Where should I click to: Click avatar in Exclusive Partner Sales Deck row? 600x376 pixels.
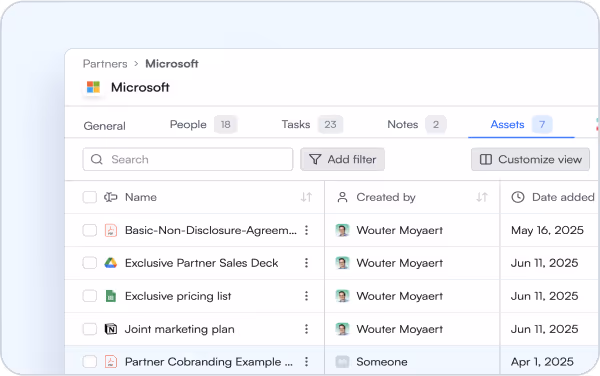point(342,263)
